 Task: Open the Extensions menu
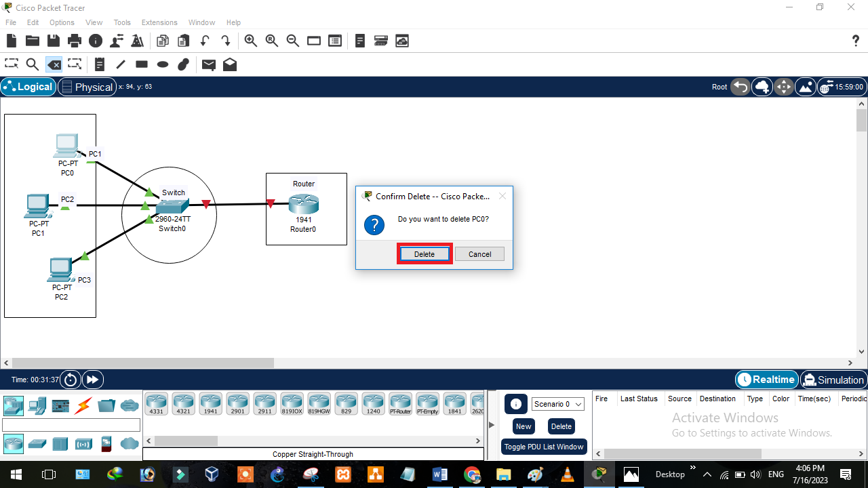pos(159,22)
